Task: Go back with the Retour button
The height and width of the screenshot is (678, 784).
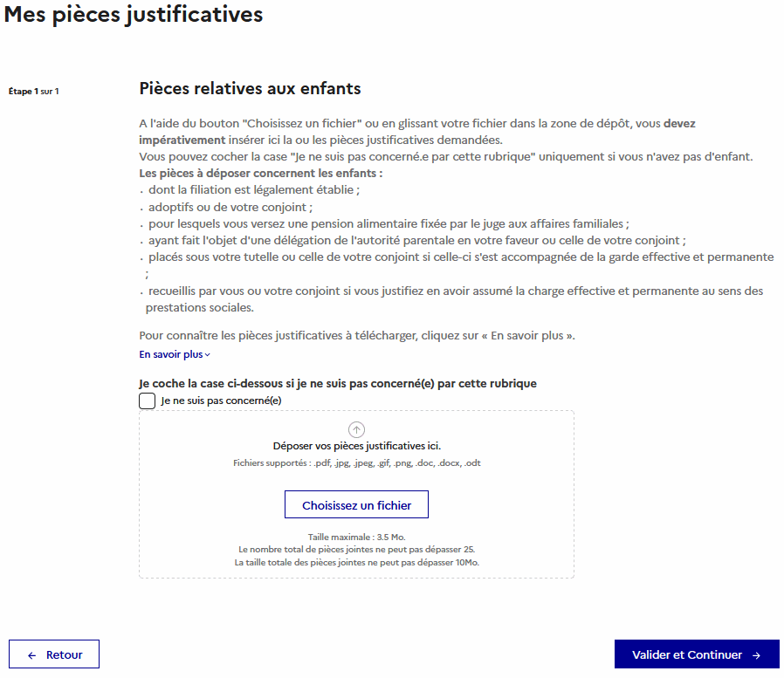Action: (x=54, y=654)
